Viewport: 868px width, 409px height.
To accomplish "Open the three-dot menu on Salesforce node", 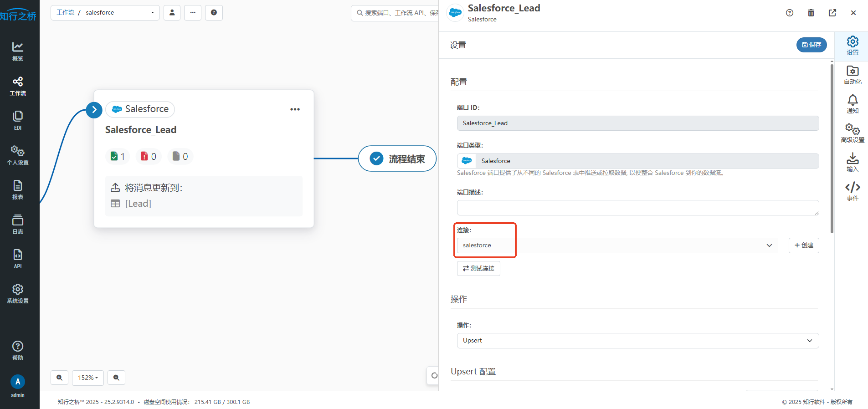I will (x=295, y=109).
